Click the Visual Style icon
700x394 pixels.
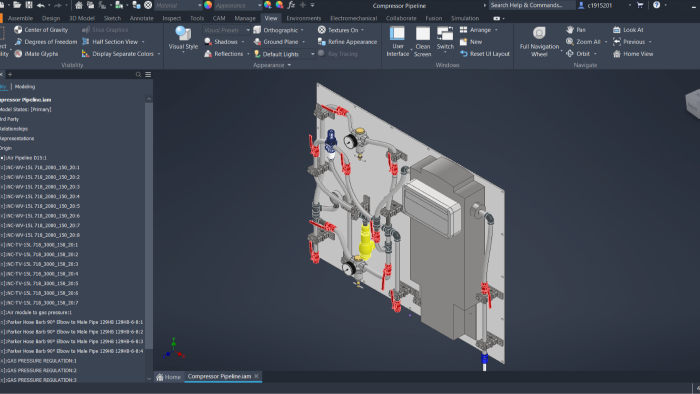(x=183, y=33)
